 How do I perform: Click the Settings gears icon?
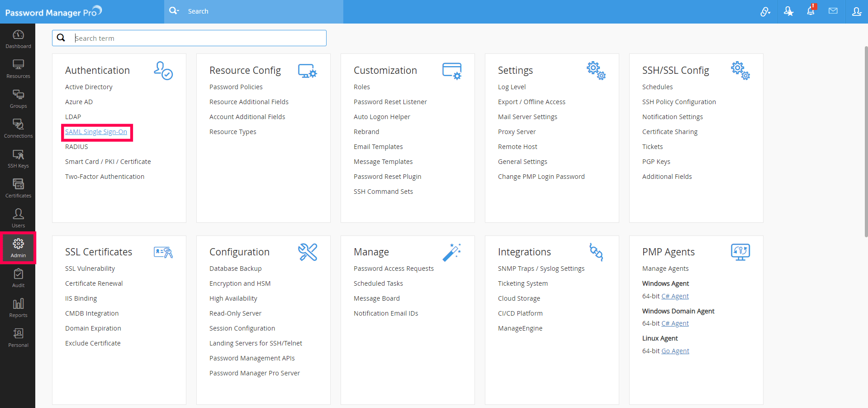coord(596,71)
